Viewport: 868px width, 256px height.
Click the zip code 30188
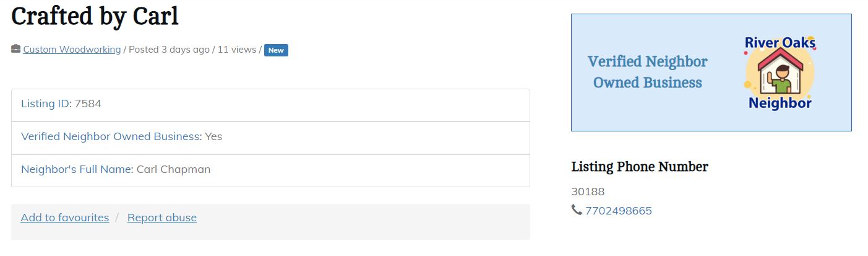tap(588, 192)
